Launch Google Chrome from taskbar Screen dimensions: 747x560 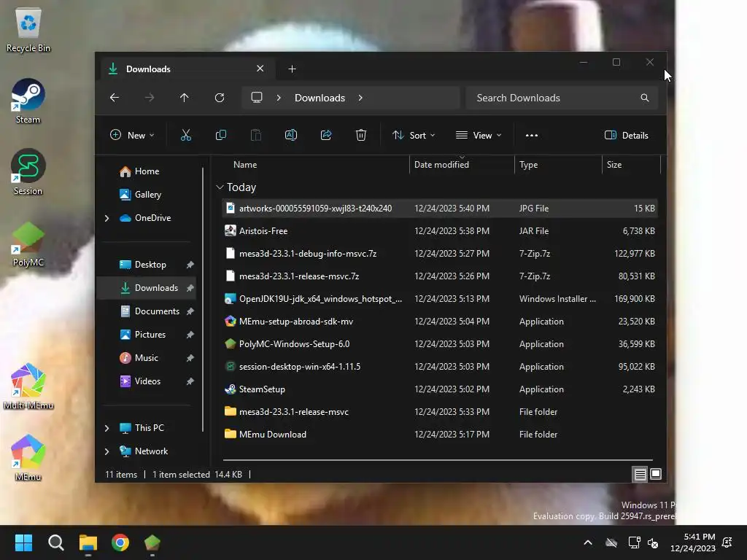(x=120, y=542)
